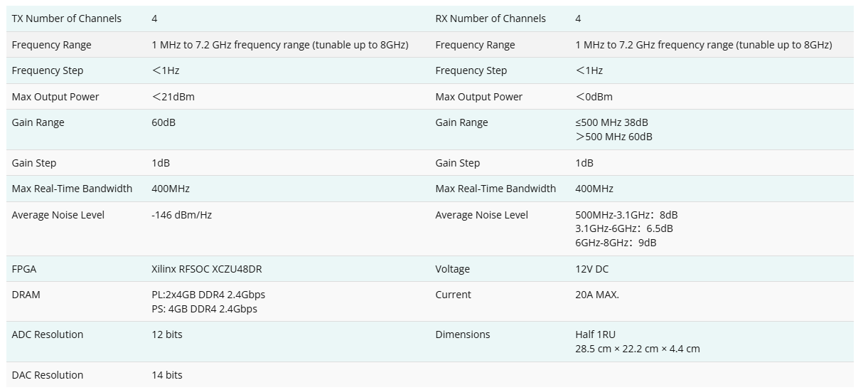Click the TX Number of Channels label

[x=66, y=19]
